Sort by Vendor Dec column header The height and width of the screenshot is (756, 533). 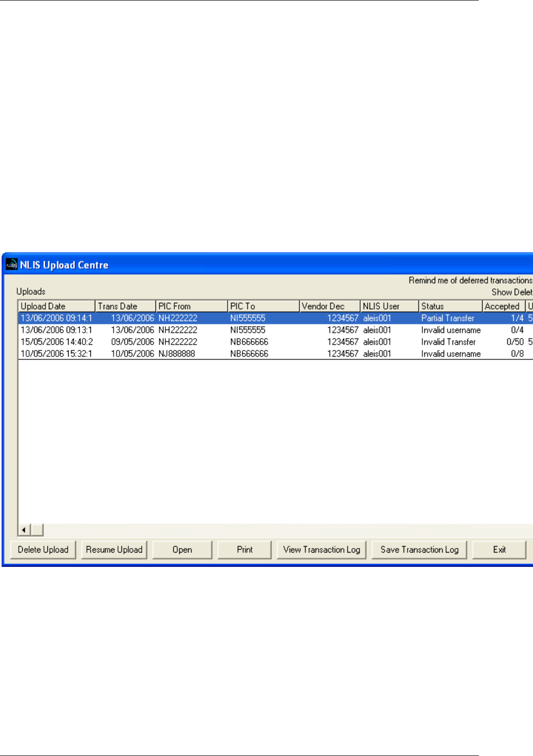330,306
